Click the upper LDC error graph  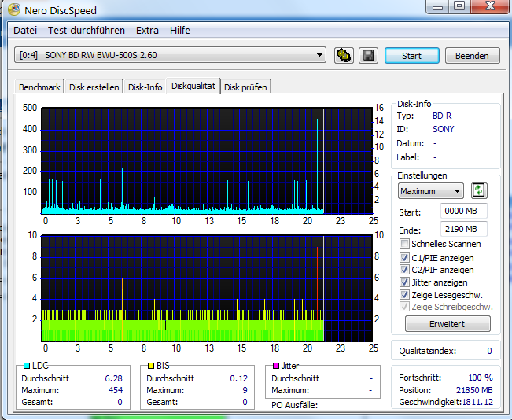coord(207,160)
